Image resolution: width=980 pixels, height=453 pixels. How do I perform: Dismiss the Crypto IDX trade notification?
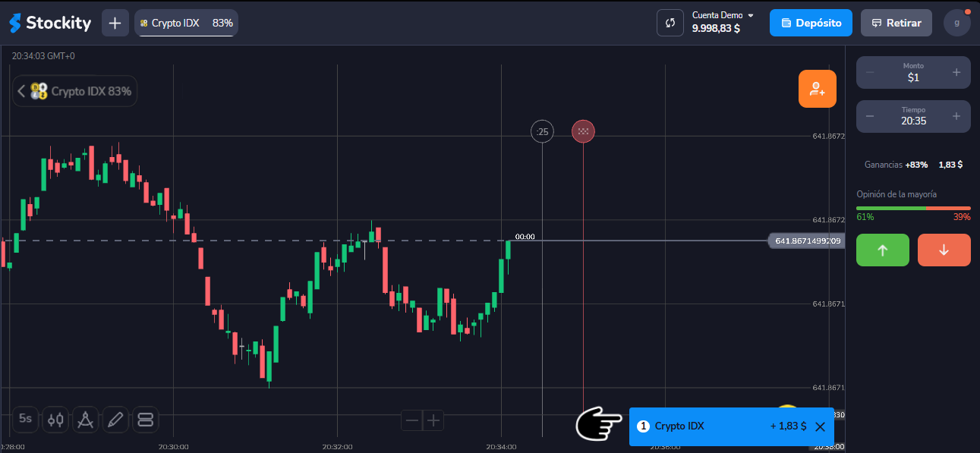click(820, 426)
